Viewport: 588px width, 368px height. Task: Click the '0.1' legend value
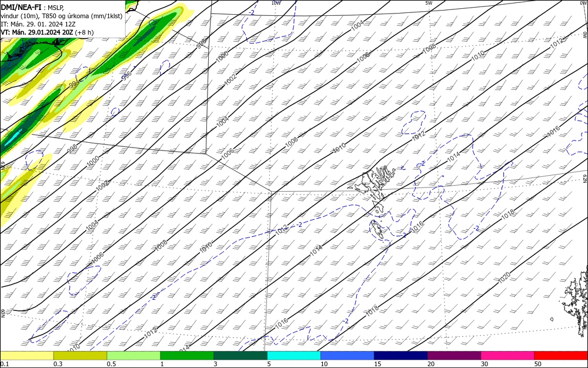5,364
